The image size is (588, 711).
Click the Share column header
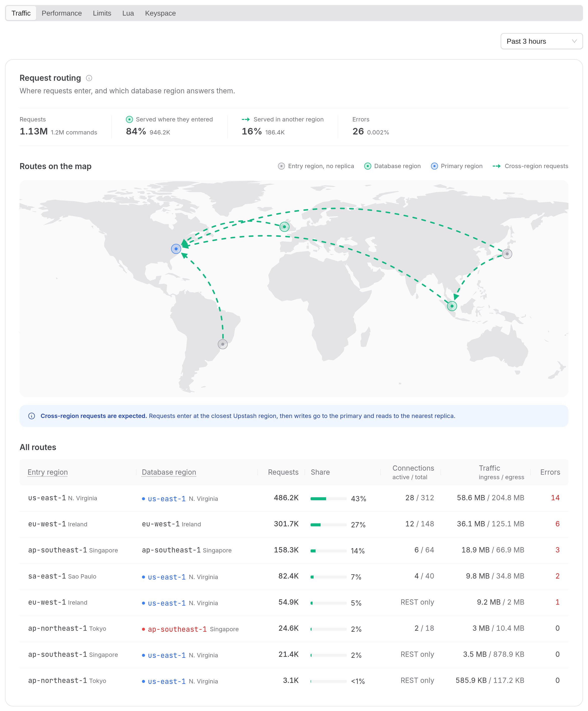(320, 472)
